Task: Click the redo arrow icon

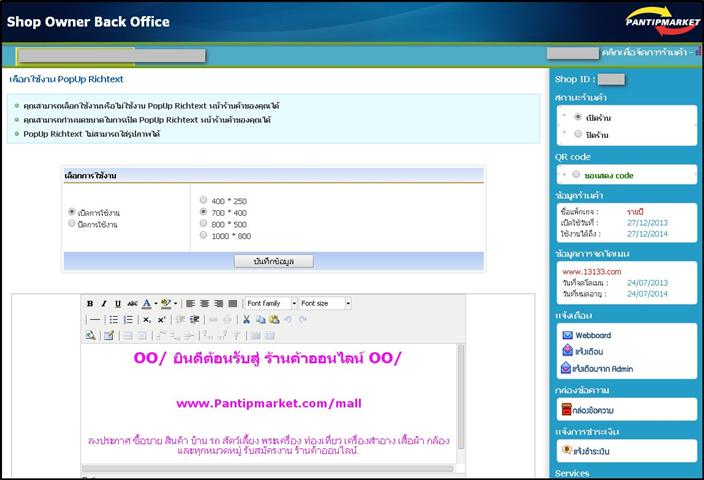Action: (303, 320)
